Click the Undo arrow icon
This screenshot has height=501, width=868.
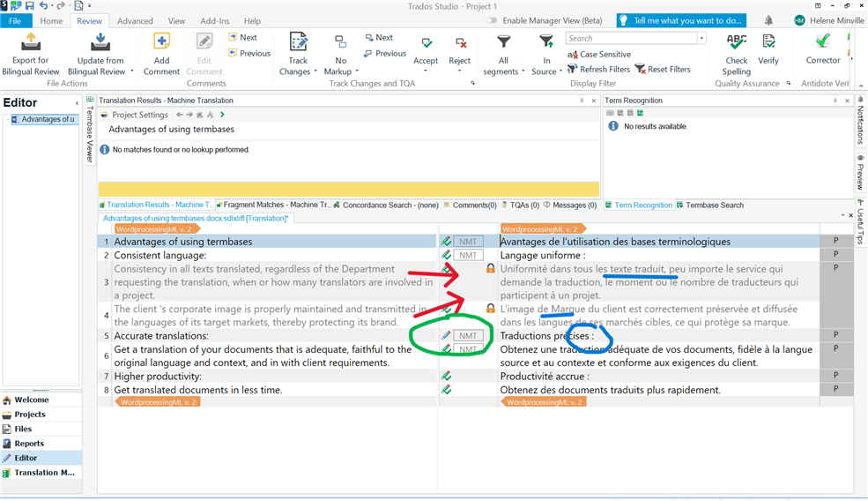point(44,6)
